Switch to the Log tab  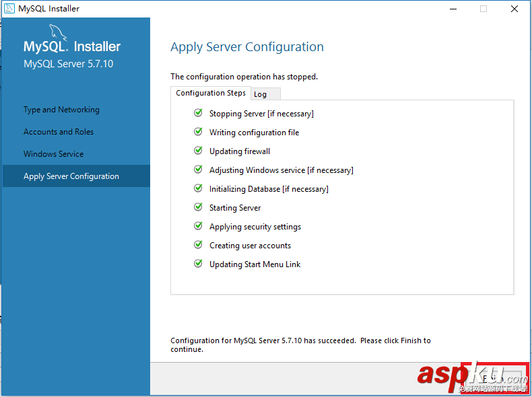tap(260, 94)
